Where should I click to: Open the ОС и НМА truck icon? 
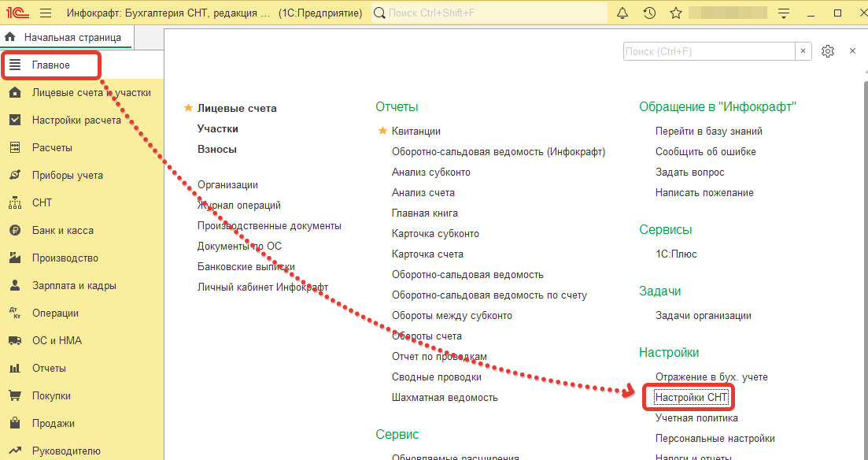14,341
